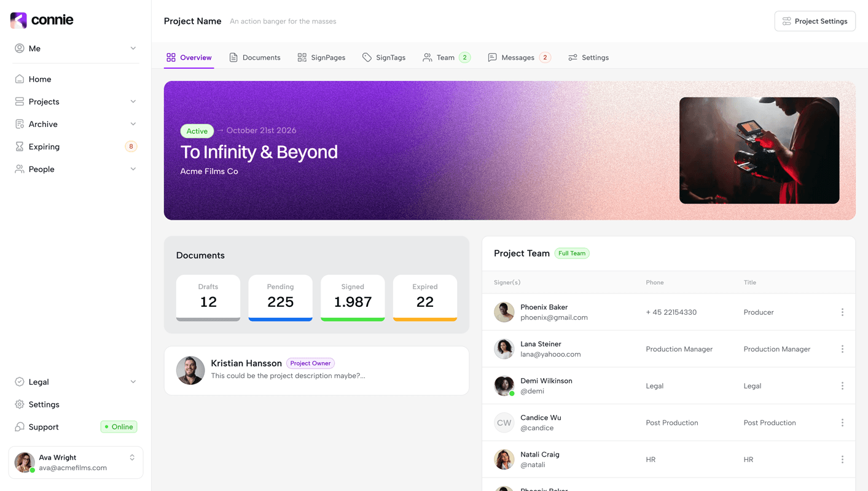Click the Me user circle icon
This screenshot has height=491, width=868.
[x=20, y=48]
